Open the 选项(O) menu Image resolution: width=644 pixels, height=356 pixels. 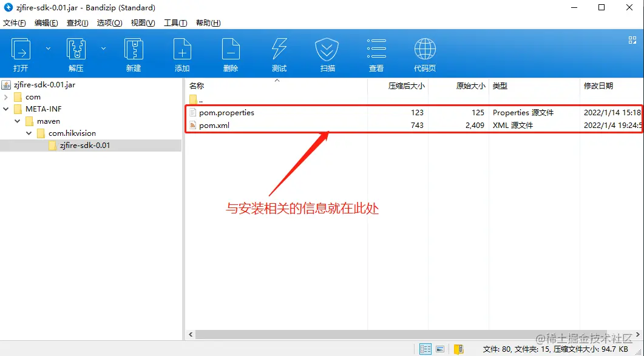(110, 23)
